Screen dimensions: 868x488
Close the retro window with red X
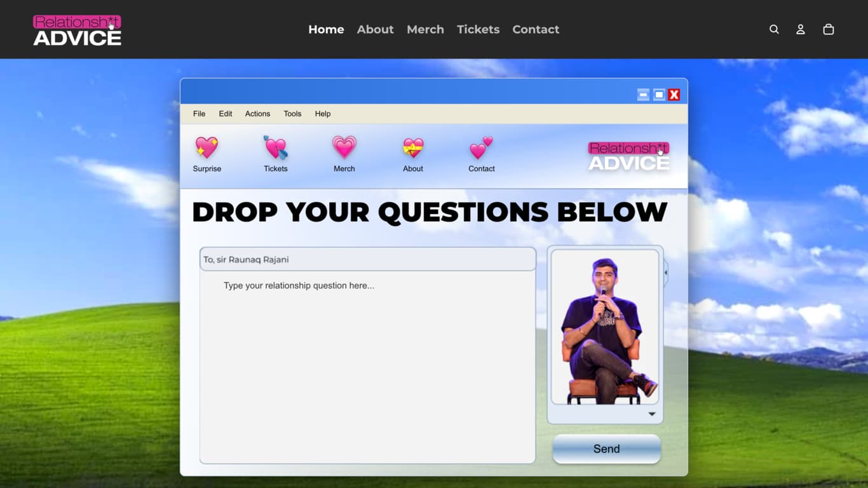coord(674,95)
